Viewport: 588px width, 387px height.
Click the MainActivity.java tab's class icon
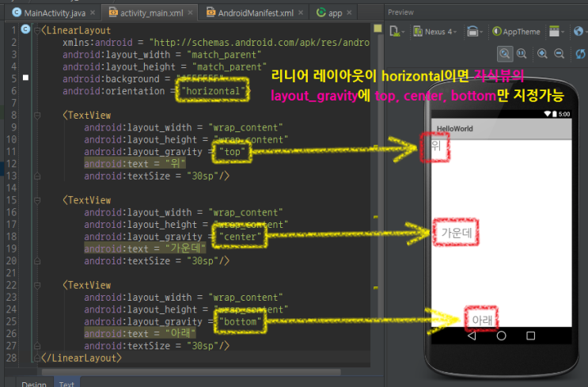[17, 13]
